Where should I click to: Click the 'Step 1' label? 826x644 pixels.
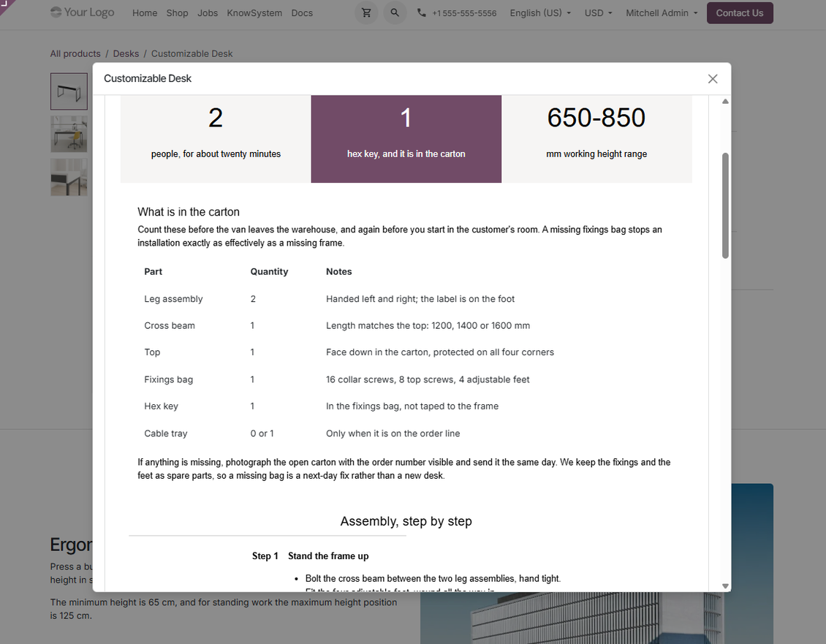coord(265,556)
